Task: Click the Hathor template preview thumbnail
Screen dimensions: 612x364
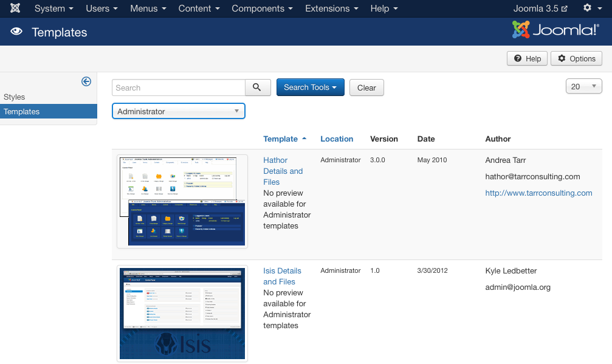Action: 182,201
